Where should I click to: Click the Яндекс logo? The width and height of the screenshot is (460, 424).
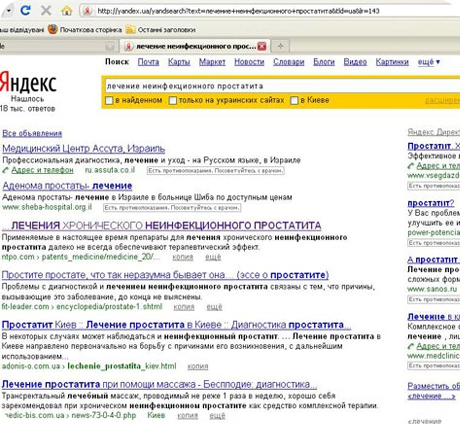28,83
